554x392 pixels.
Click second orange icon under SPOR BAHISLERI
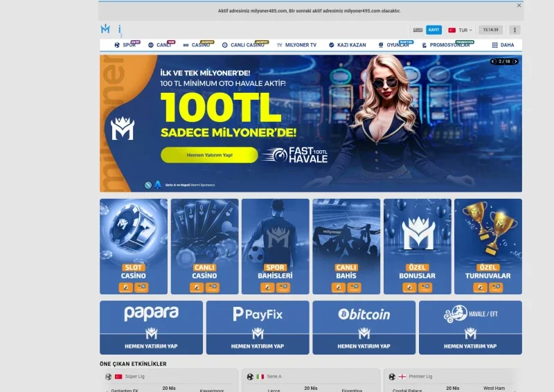click(x=283, y=287)
